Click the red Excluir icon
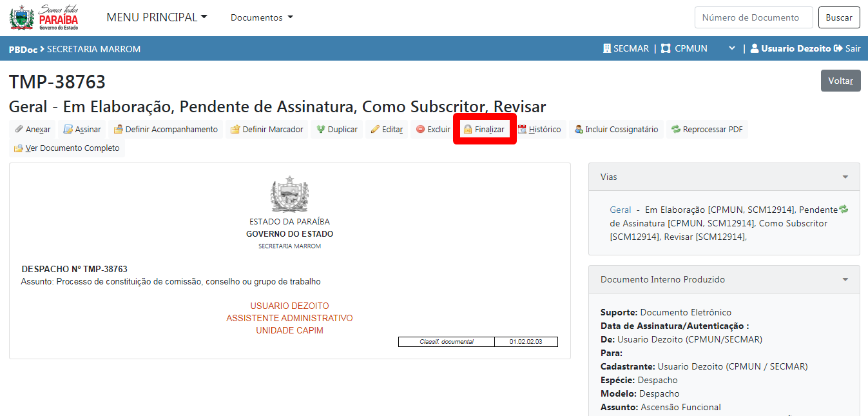The image size is (868, 416). tap(420, 130)
